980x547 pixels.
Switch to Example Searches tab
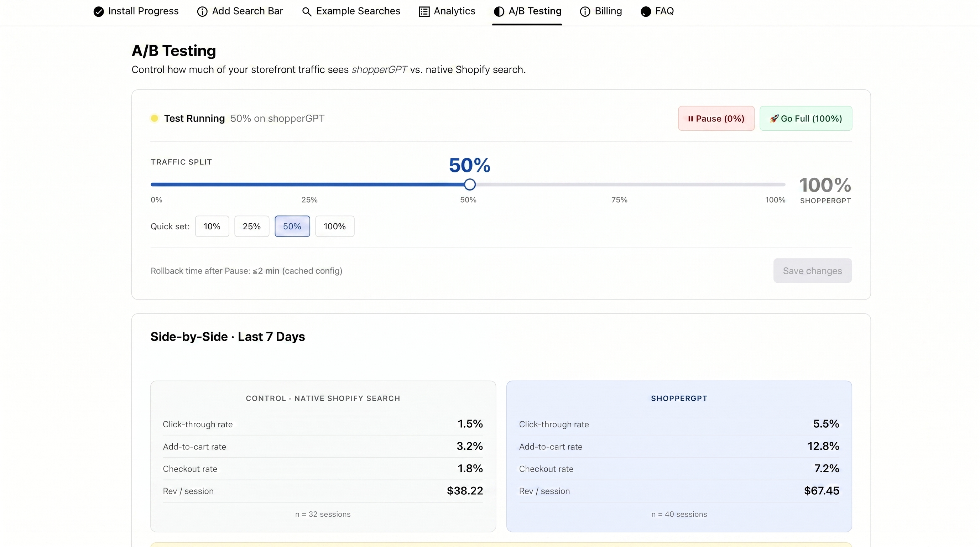[351, 11]
